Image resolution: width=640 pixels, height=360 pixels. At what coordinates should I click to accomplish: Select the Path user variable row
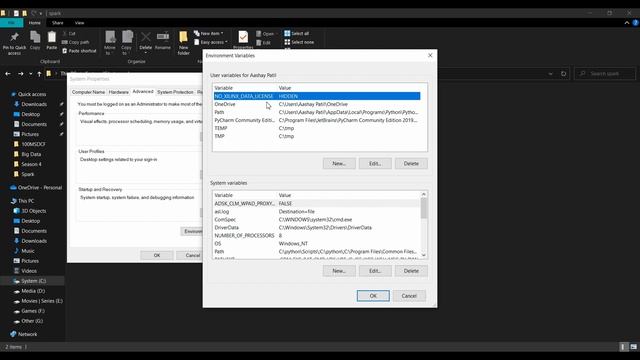317,112
